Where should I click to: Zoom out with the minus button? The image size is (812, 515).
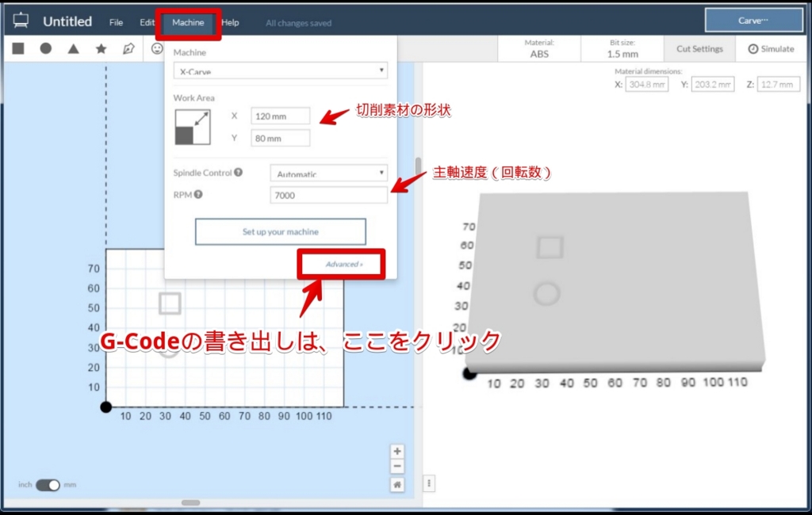(397, 467)
